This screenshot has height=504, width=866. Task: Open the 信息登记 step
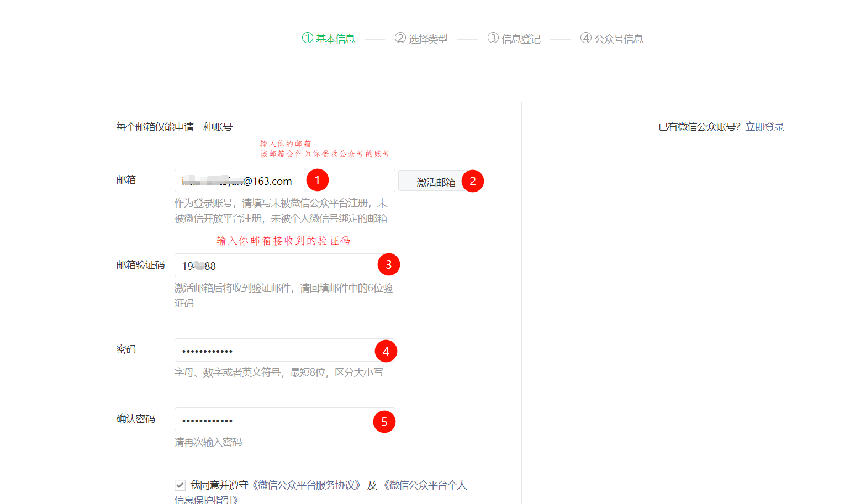coord(514,39)
